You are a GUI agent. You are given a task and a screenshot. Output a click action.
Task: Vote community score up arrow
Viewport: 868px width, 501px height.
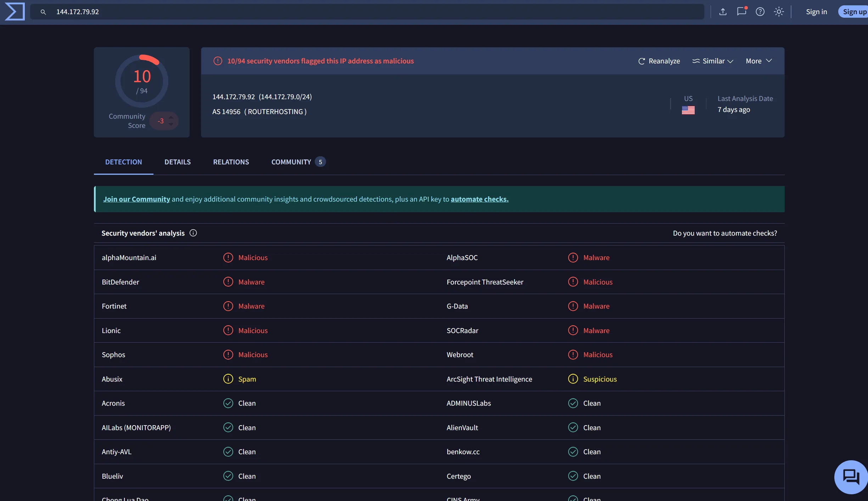click(x=171, y=117)
